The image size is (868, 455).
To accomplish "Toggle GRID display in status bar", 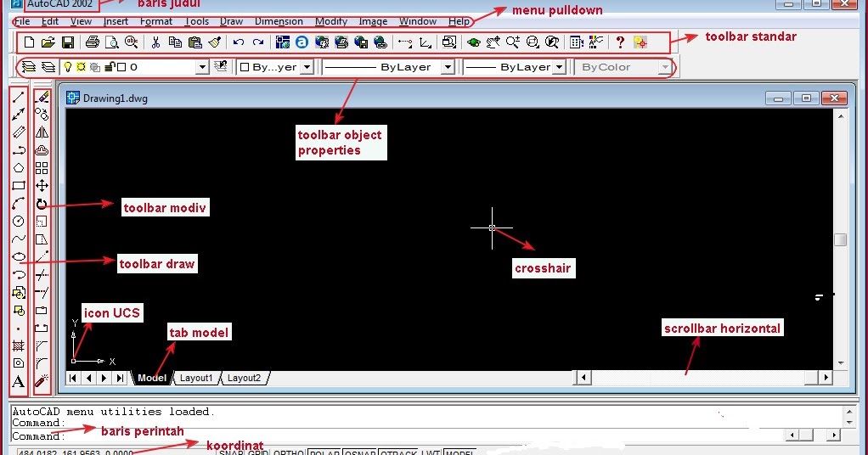I will coord(258,452).
